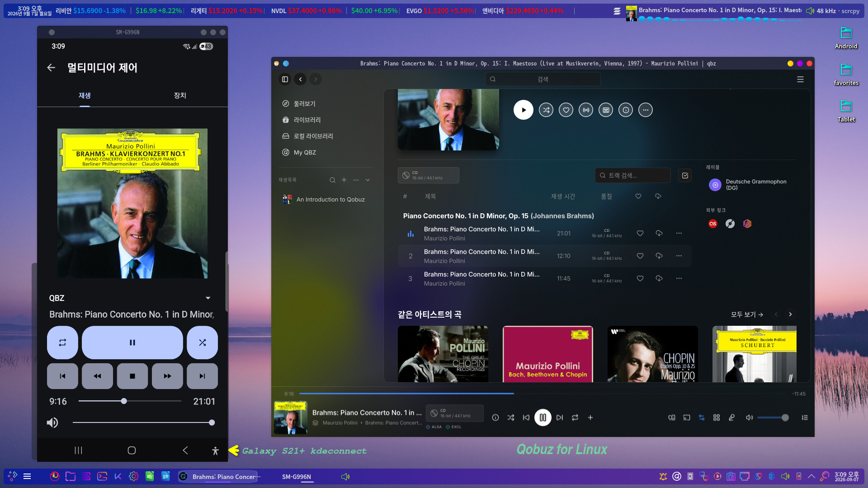Fast forward on the phone media control

click(x=167, y=376)
